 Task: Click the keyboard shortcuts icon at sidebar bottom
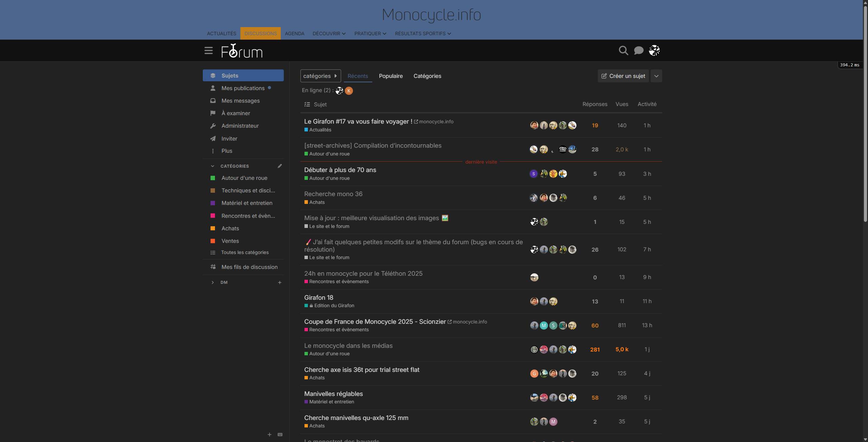[x=280, y=435]
